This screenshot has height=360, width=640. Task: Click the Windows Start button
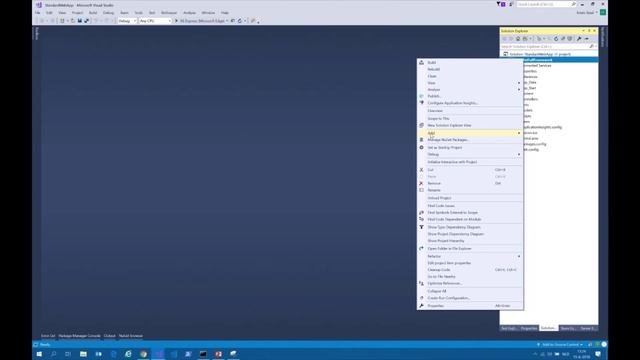pyautogui.click(x=39, y=354)
